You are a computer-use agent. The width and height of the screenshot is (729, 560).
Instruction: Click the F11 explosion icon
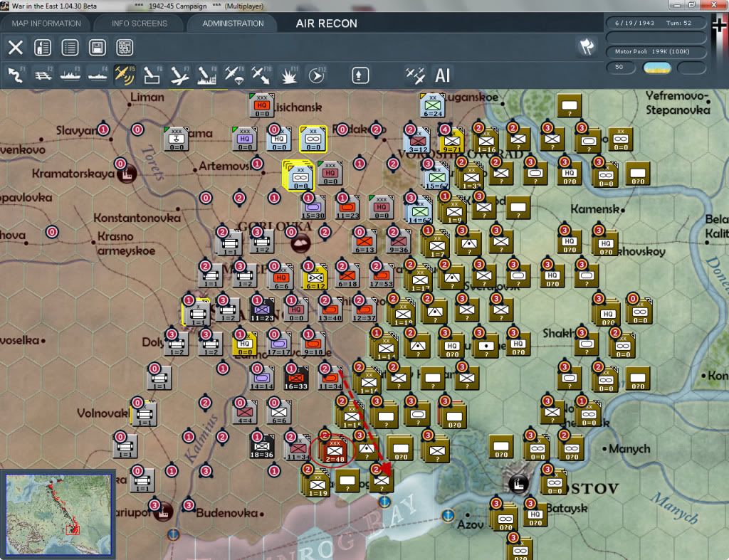289,75
